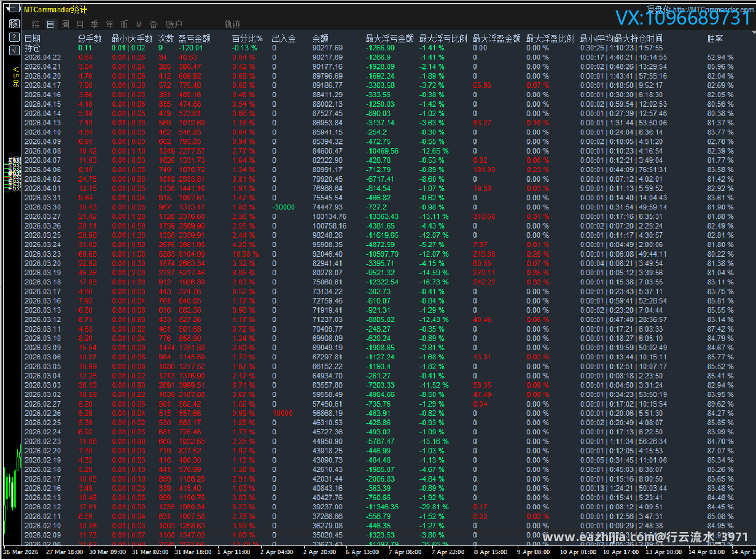The width and height of the screenshot is (756, 559).
Task: Click the 最大浮亏金额 column header
Action: [x=390, y=38]
